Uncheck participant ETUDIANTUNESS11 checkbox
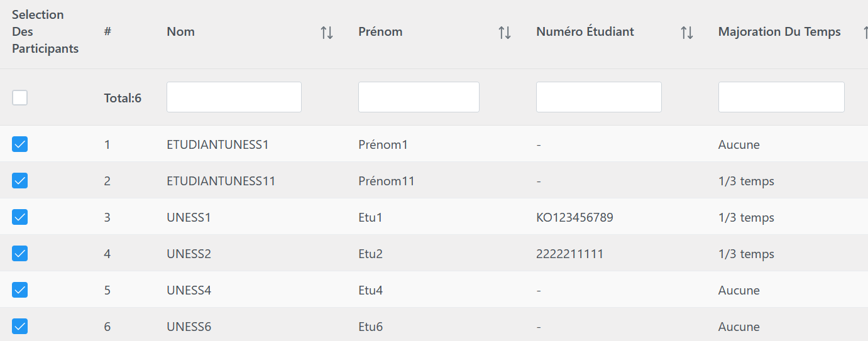This screenshot has width=868, height=341. [20, 181]
